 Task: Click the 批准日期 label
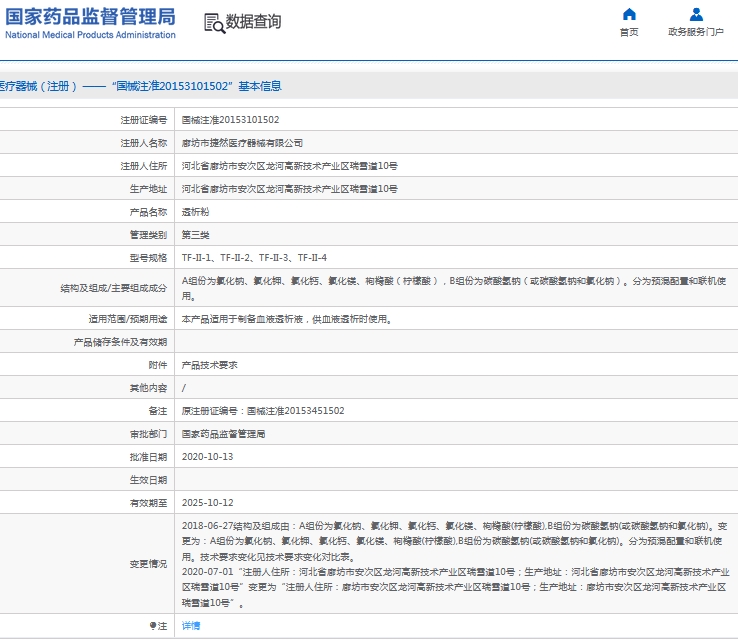tap(148, 457)
